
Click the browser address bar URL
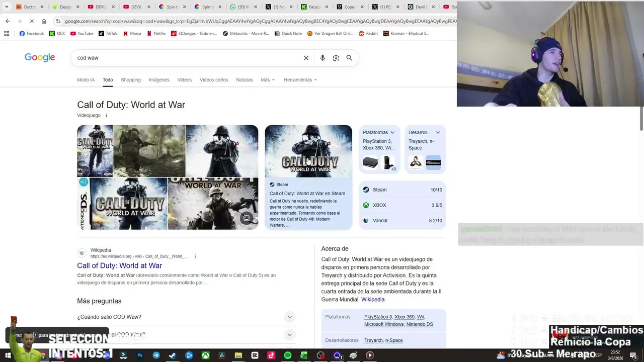260,21
